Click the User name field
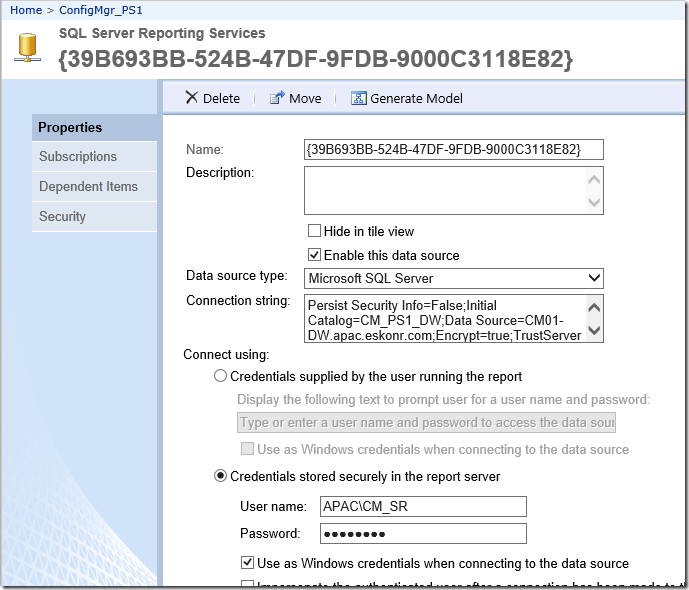This screenshot has height=590, width=689. click(423, 507)
